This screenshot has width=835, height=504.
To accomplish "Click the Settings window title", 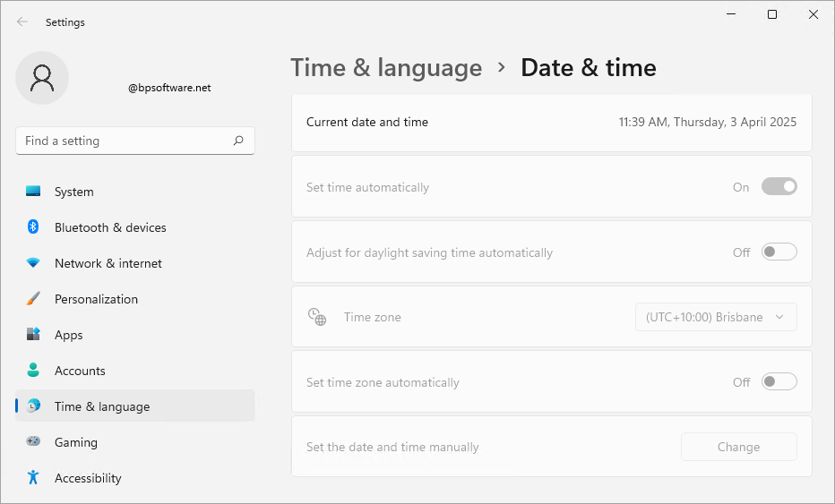I will click(65, 22).
